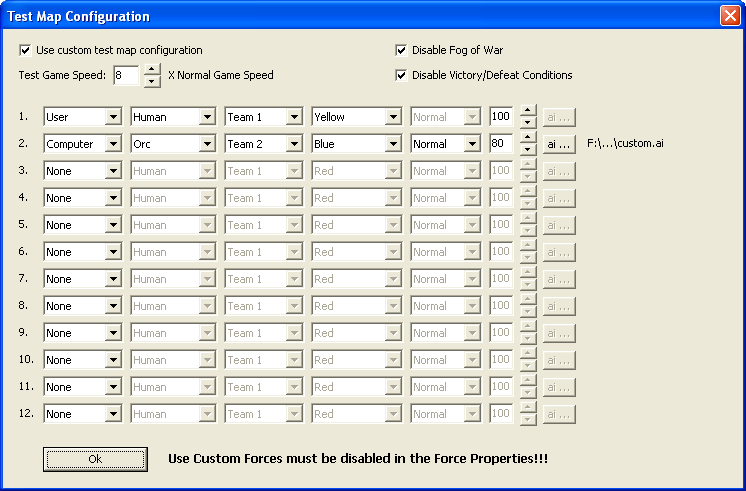Decrease player 2 resource value spinner
This screenshot has height=491, width=746.
pyautogui.click(x=528, y=150)
